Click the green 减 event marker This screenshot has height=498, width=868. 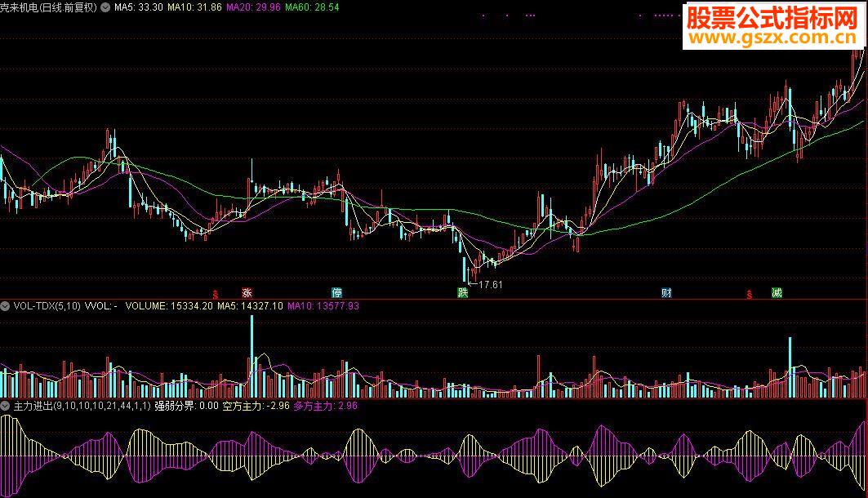point(777,293)
